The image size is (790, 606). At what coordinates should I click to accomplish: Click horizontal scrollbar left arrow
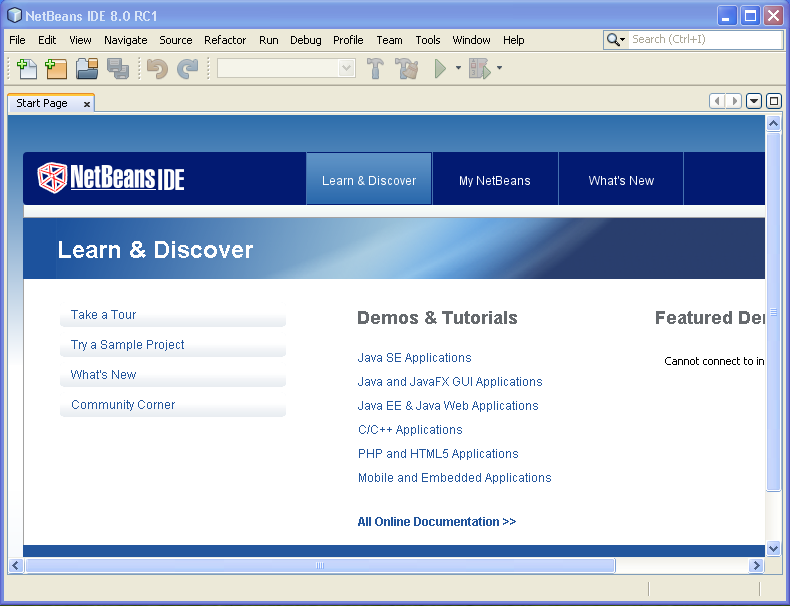click(x=15, y=566)
